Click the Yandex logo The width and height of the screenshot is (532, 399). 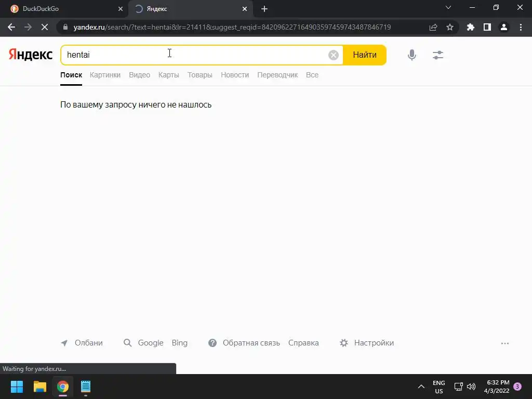(x=31, y=54)
